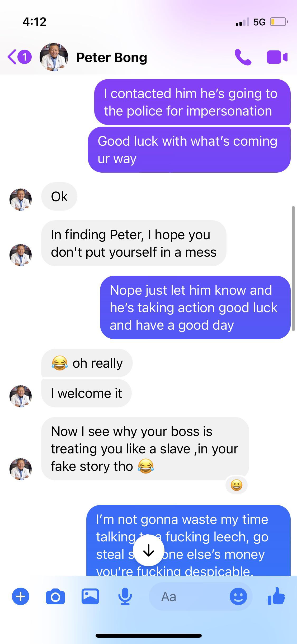Open the emoji picker in message field
The height and width of the screenshot is (644, 297).
(x=238, y=597)
